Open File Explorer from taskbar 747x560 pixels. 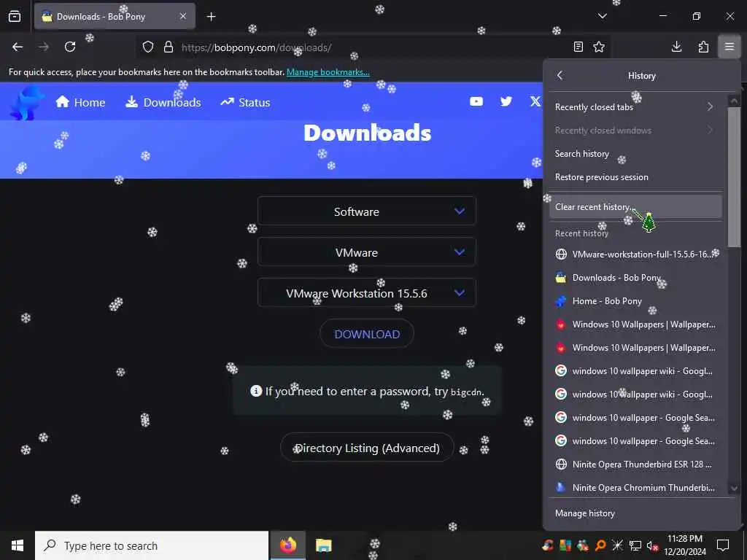pyautogui.click(x=323, y=545)
